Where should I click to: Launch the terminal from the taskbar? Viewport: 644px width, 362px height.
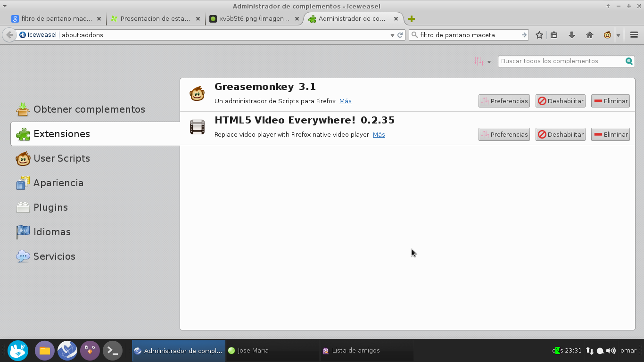click(113, 351)
